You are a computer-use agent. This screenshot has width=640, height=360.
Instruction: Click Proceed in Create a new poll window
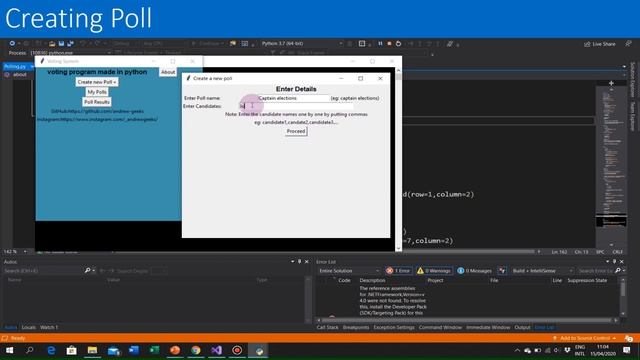296,131
